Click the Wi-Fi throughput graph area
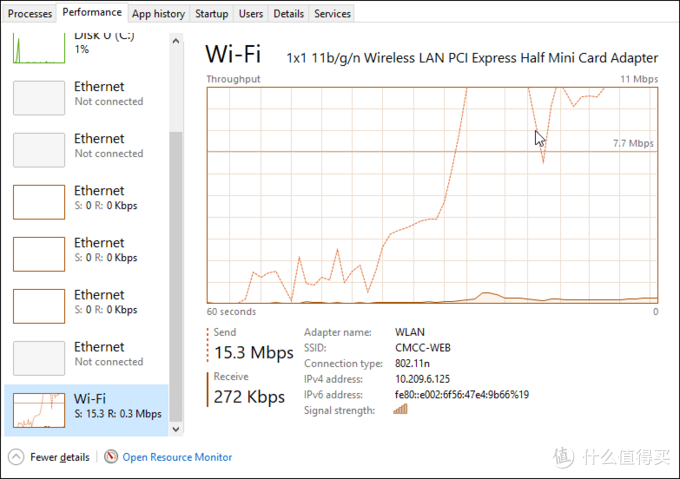The width and height of the screenshot is (680, 479). [x=432, y=195]
